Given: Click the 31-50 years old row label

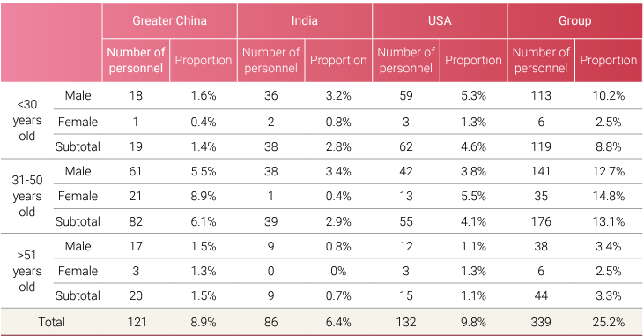Looking at the screenshot, I should 27,196.
